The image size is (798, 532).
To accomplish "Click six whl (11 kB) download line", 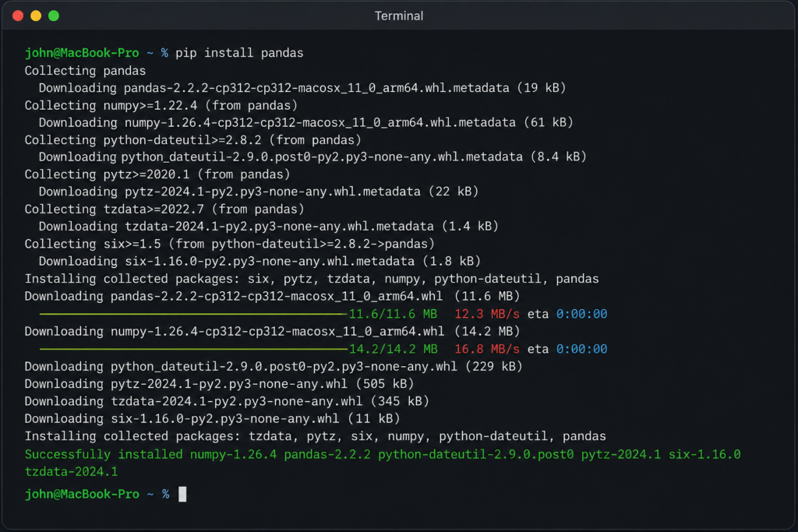I will coord(212,418).
